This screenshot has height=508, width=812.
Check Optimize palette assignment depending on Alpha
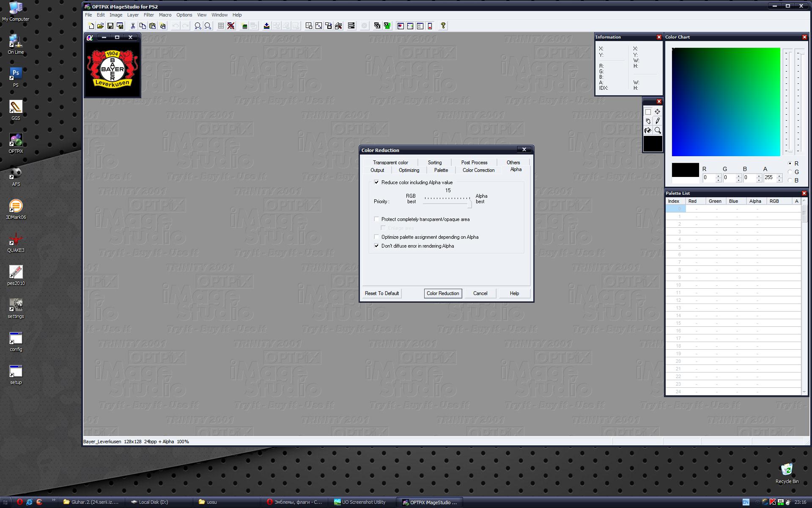[x=376, y=237]
